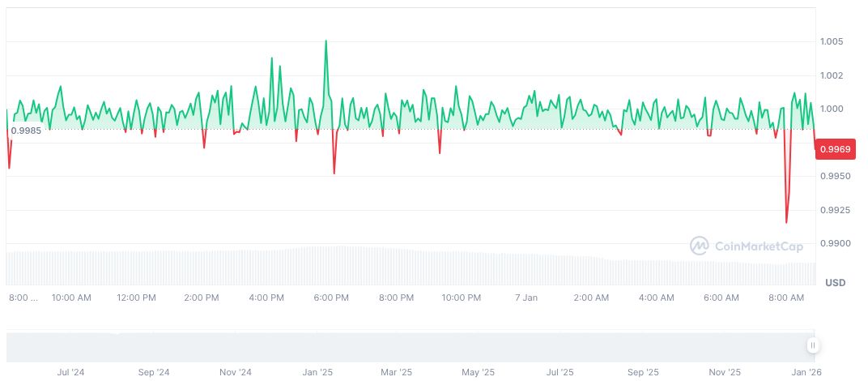The width and height of the screenshot is (868, 381).
Task: Click the red 0.9969 current price tag
Action: [x=834, y=148]
